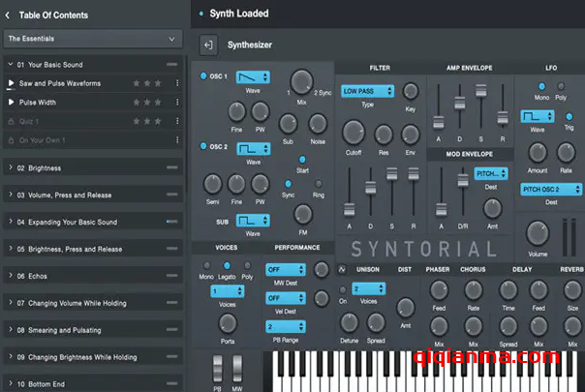Viewport: 585px width, 392px height.
Task: Enable the oscillator Ring toggle
Action: coord(317,182)
